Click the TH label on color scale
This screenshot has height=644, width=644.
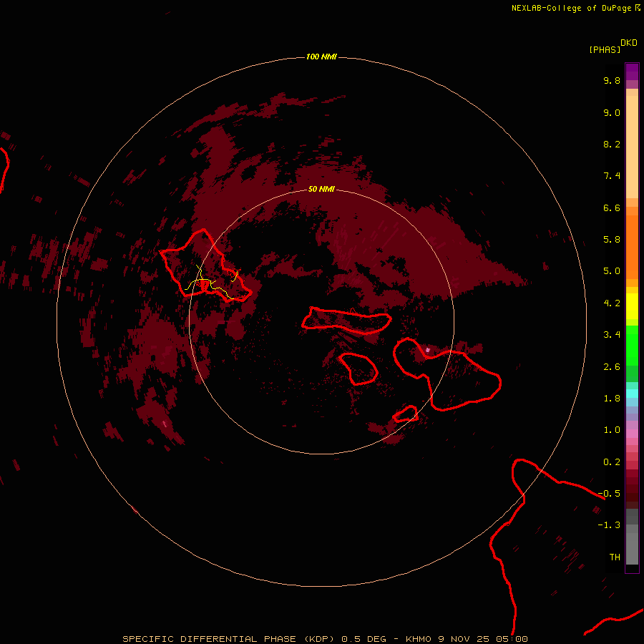[615, 557]
